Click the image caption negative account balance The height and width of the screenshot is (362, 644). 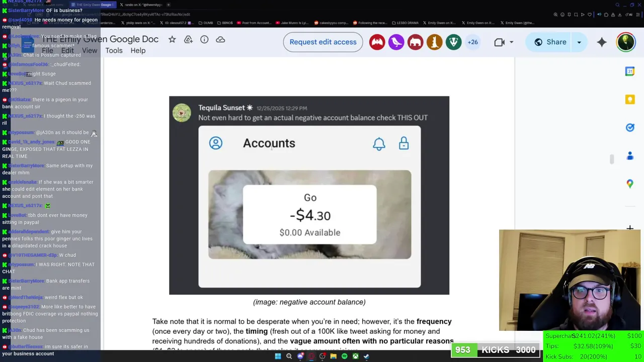pos(309,302)
